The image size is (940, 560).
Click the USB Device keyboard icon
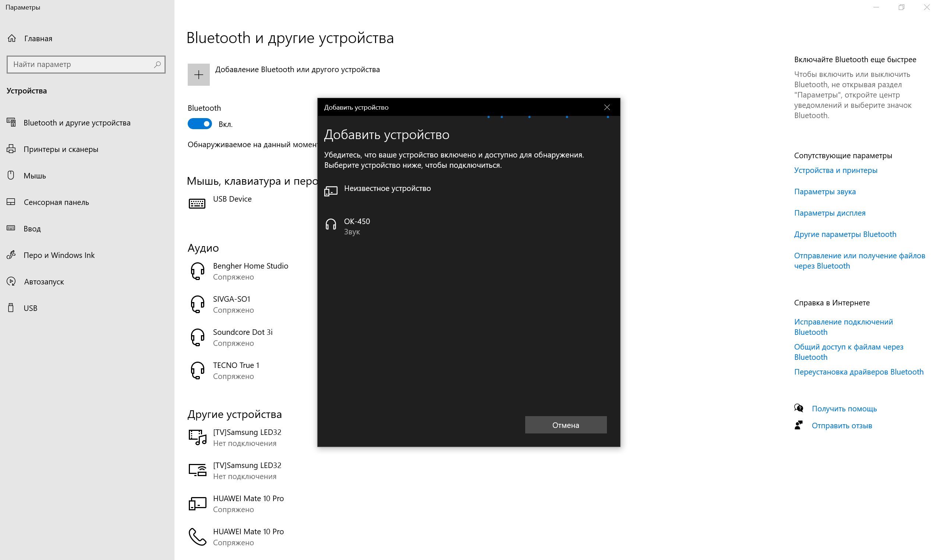pos(197,203)
